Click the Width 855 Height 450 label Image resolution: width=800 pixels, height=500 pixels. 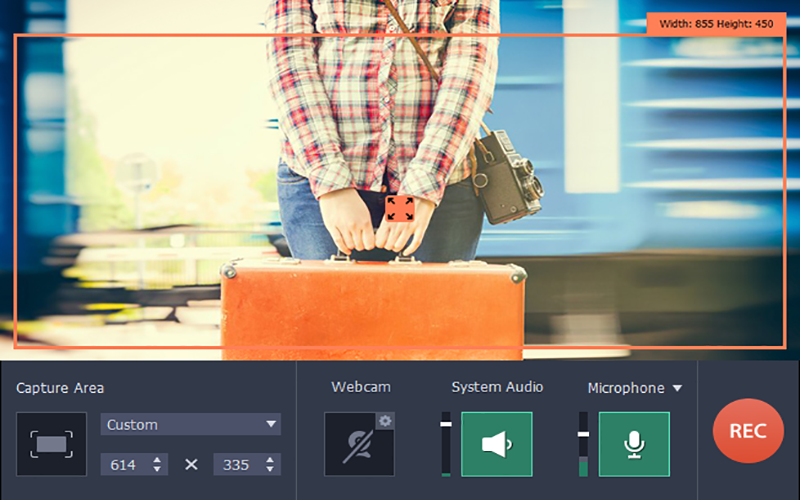point(716,23)
